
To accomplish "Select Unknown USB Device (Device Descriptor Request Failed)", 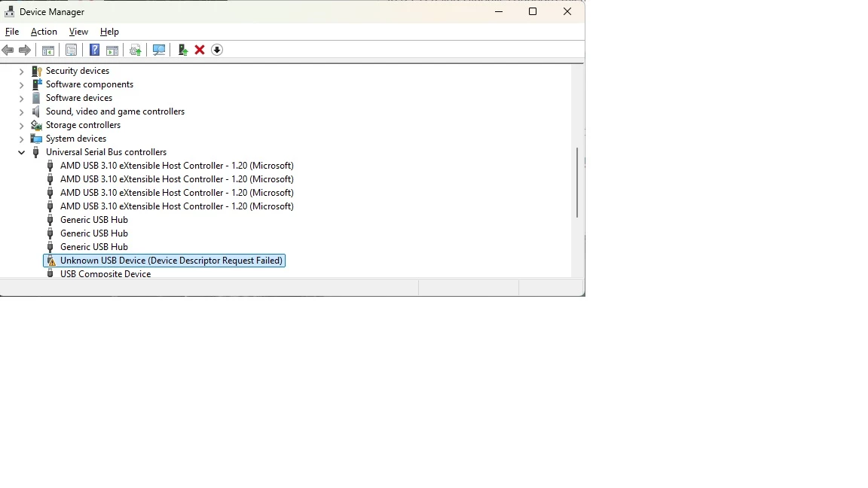I will click(164, 261).
